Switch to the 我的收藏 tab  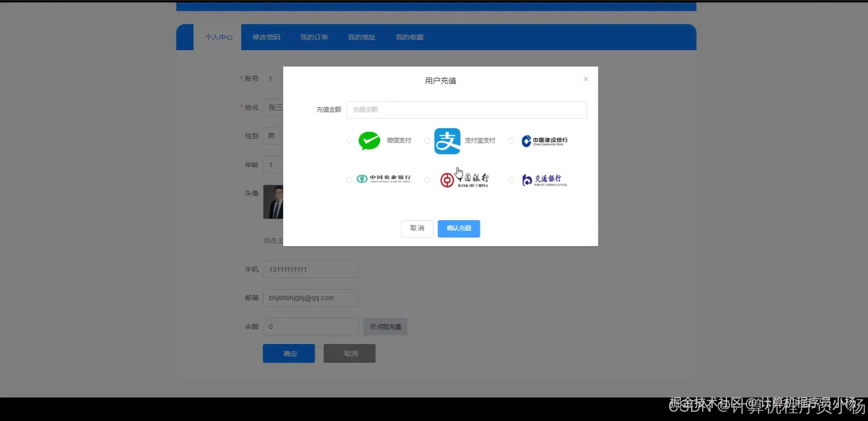tap(410, 37)
